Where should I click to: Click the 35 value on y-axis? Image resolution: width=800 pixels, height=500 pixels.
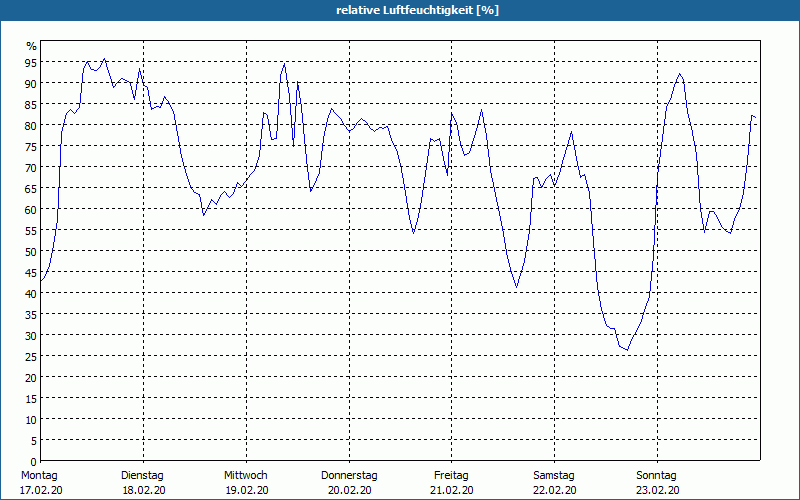(31, 314)
